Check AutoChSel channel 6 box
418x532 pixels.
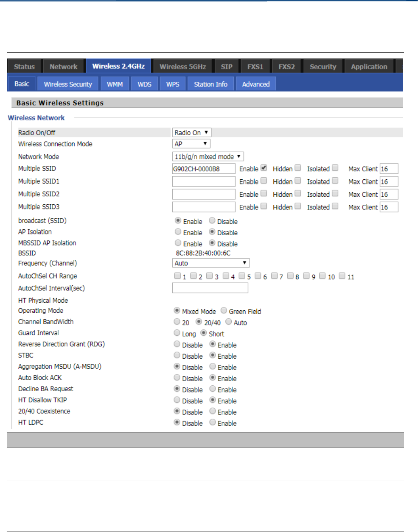point(258,276)
